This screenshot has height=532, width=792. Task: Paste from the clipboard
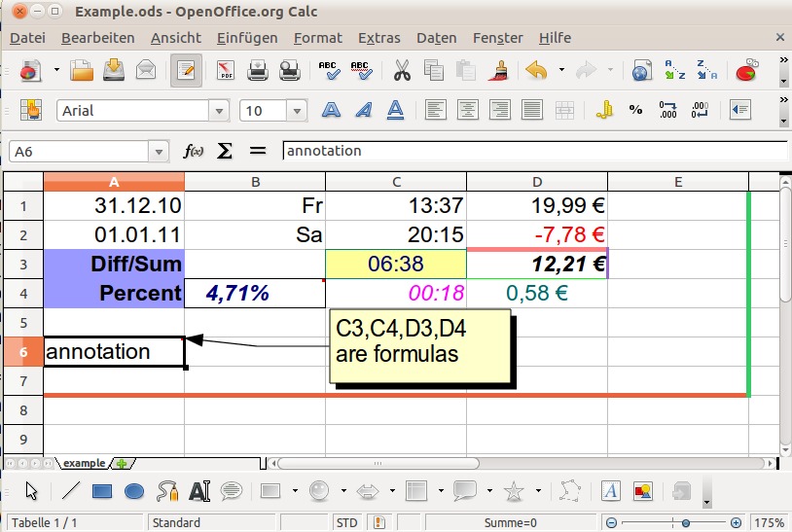pyautogui.click(x=466, y=71)
